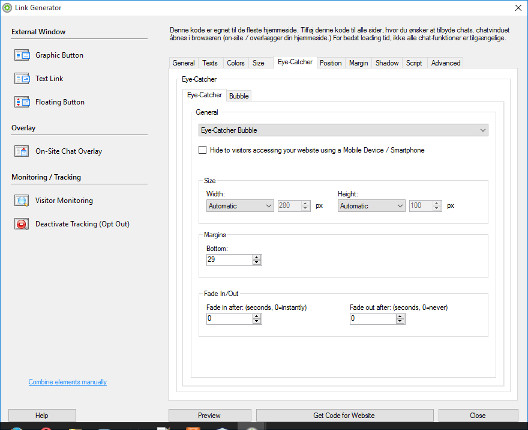
Task: Open the Height Automatic dropdown
Action: [x=371, y=205]
